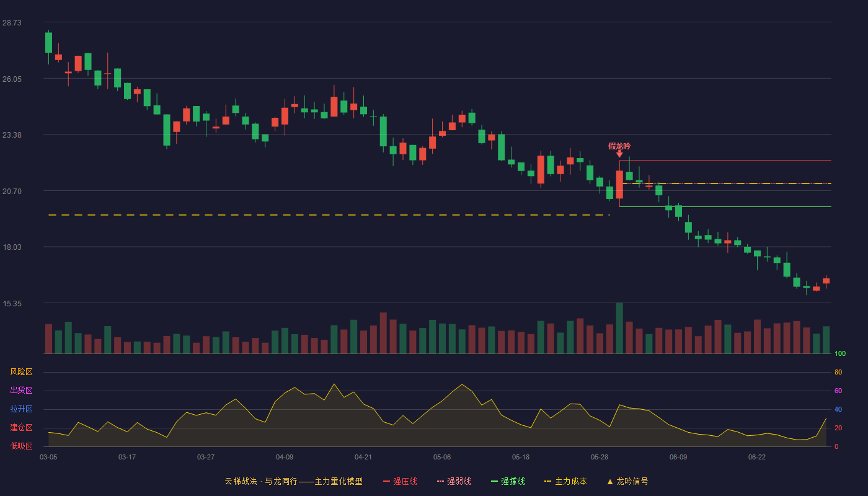Click the 云梯战法 title text
868x496 pixels.
(x=241, y=481)
